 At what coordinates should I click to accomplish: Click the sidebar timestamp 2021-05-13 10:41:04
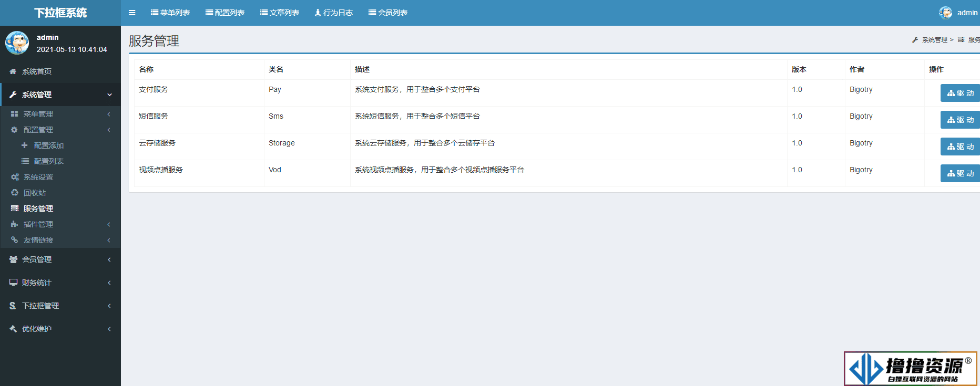click(x=72, y=49)
